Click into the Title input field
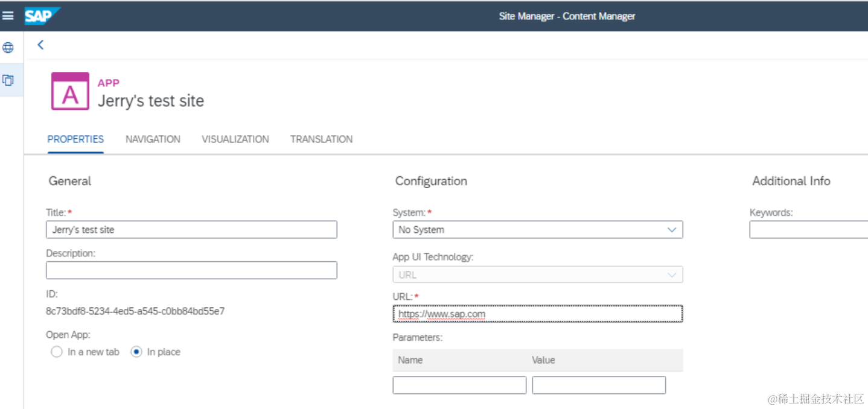Screen dimensions: 868x409 [x=191, y=230]
